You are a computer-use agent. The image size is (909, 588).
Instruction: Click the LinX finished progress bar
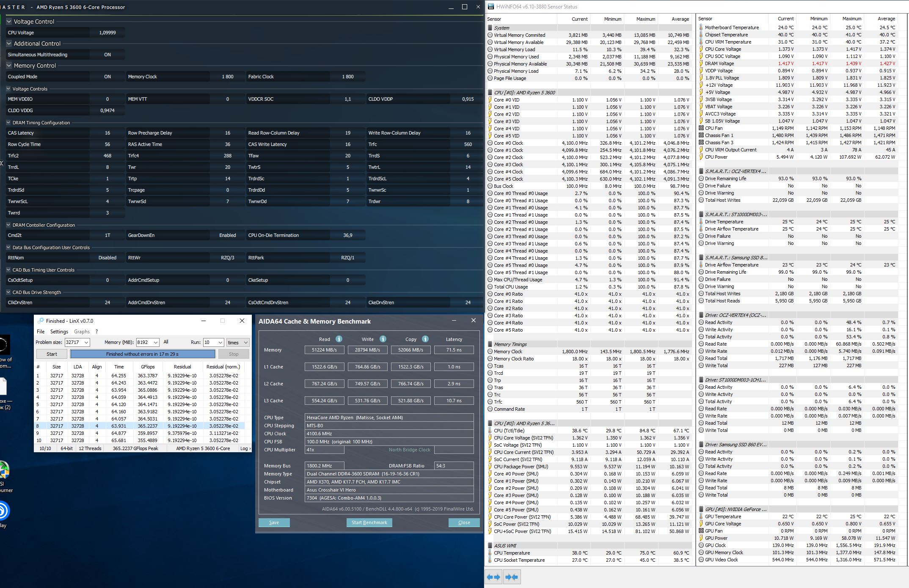pyautogui.click(x=143, y=354)
